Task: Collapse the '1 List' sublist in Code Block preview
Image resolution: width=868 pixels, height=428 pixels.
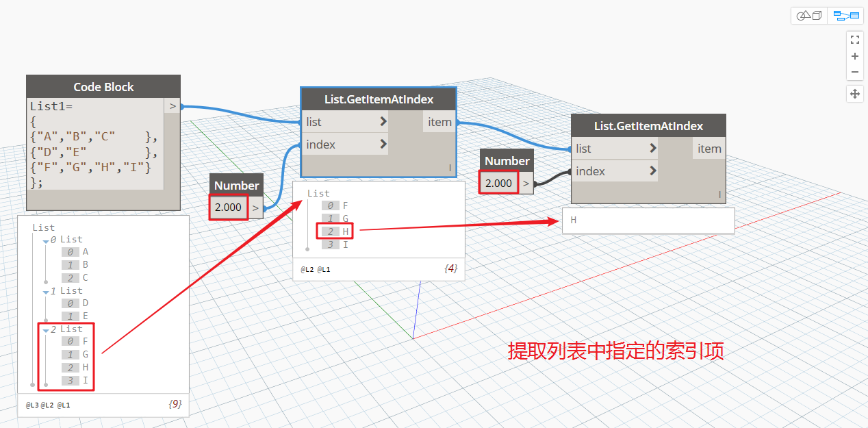Action: pos(47,292)
